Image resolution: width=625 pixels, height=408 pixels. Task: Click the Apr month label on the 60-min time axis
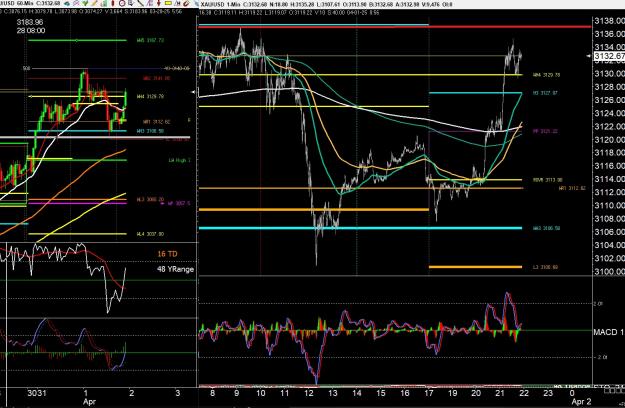[x=89, y=402]
